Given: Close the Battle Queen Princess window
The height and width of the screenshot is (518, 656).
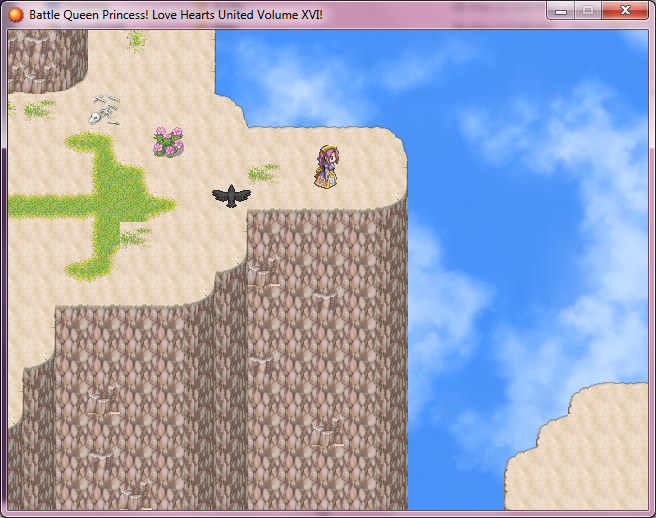Looking at the screenshot, I should pyautogui.click(x=627, y=11).
